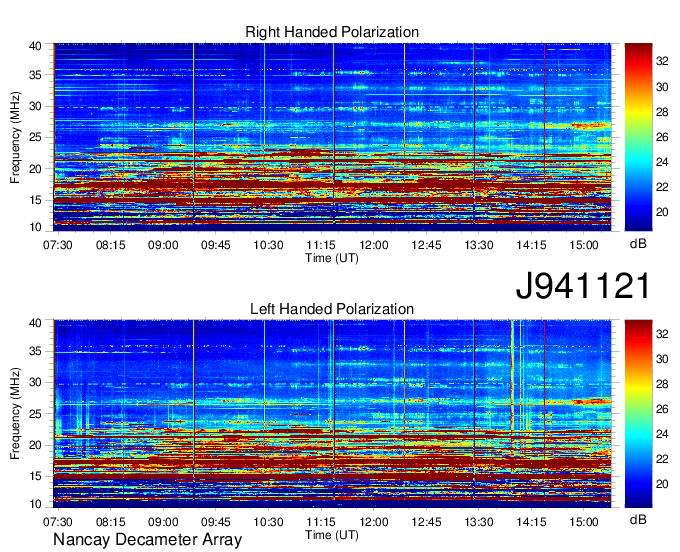
Task: Click 'Frequency (MHz)' axis label of Right Handed plot
Action: click(15, 137)
